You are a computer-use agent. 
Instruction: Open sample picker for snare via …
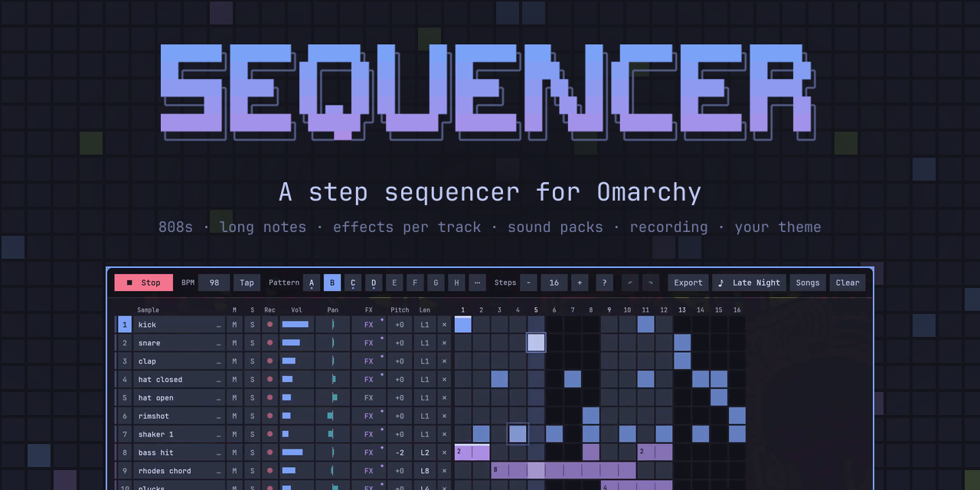click(219, 344)
